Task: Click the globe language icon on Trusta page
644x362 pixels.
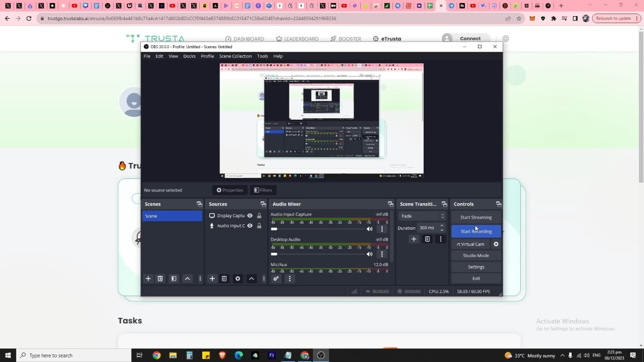Action: (x=506, y=39)
